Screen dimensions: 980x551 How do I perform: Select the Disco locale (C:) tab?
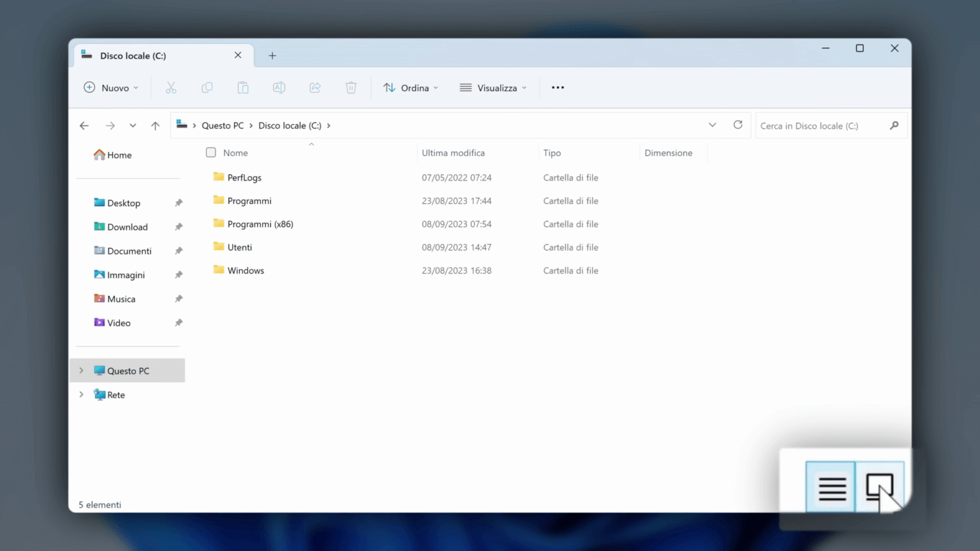tap(164, 55)
